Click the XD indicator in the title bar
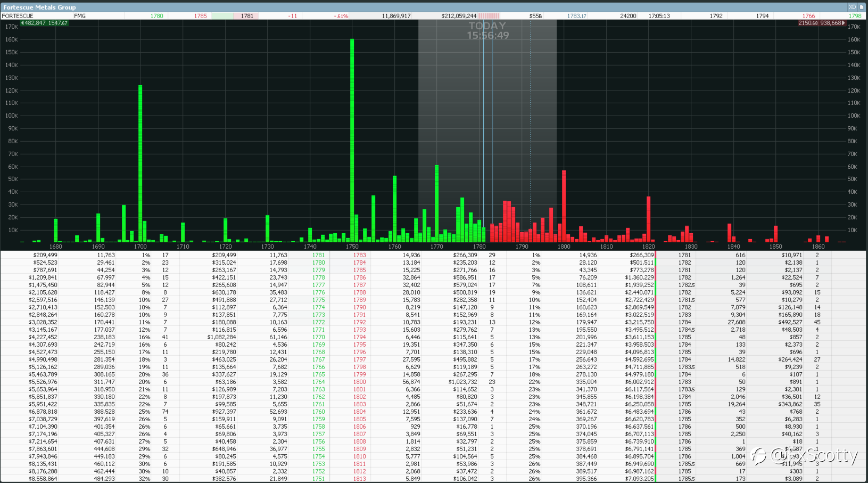Image resolution: width=868 pixels, height=483 pixels. 852,7
